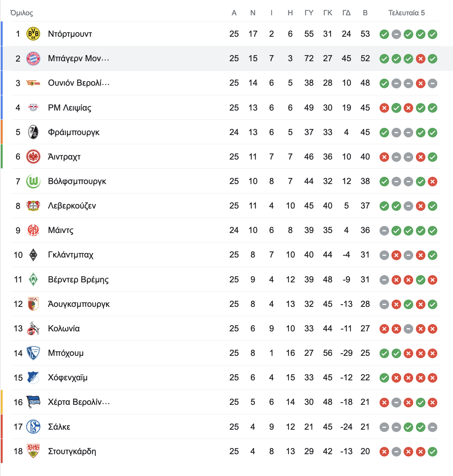This screenshot has width=453, height=476.
Task: Select the RB Leipzig logo icon
Action: pyautogui.click(x=33, y=108)
